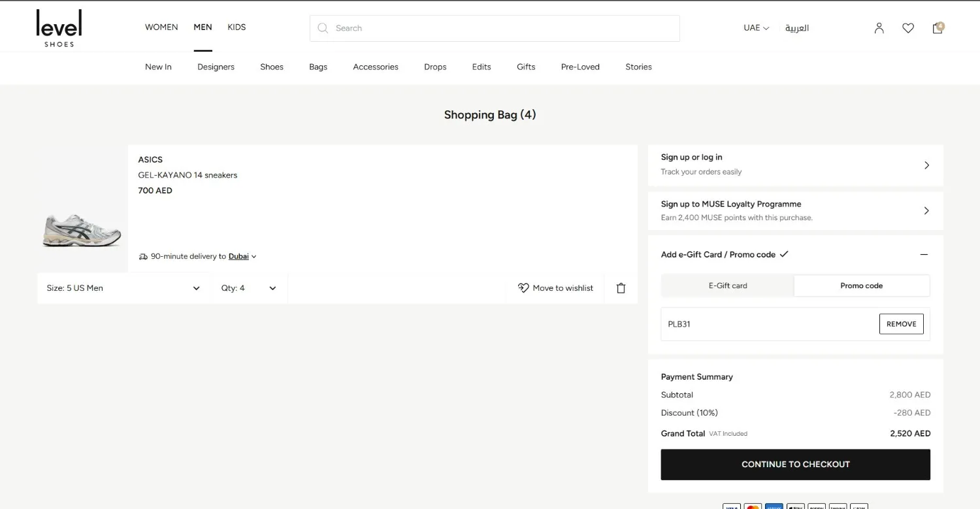Expand the MUSE Loyalty Programme arrow
Screen dimensions: 980x509
tap(926, 210)
